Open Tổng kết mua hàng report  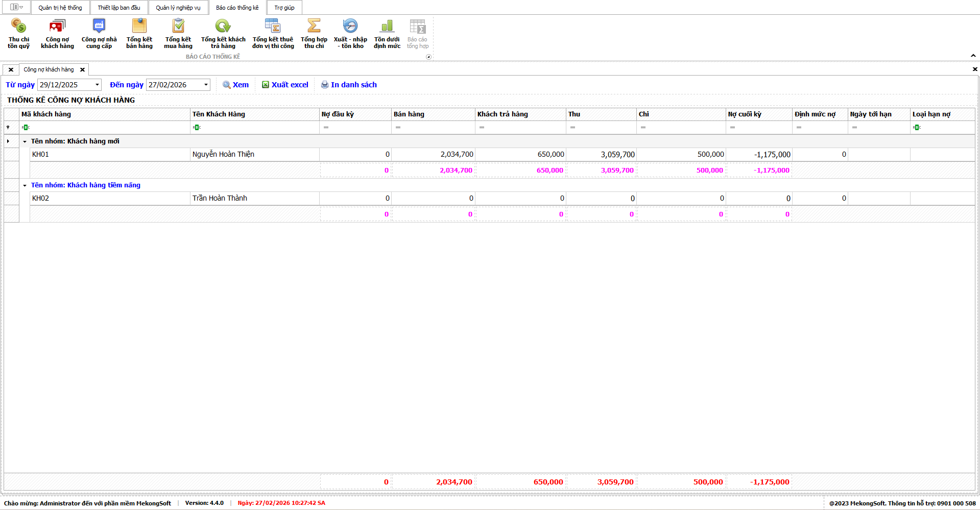pos(178,34)
